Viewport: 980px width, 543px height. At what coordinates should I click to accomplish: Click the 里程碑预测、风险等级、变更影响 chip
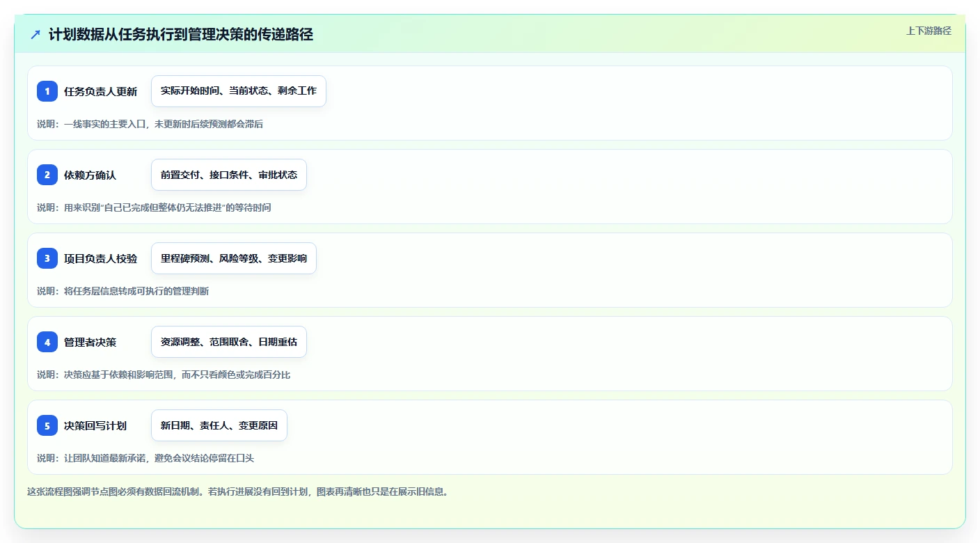234,258
